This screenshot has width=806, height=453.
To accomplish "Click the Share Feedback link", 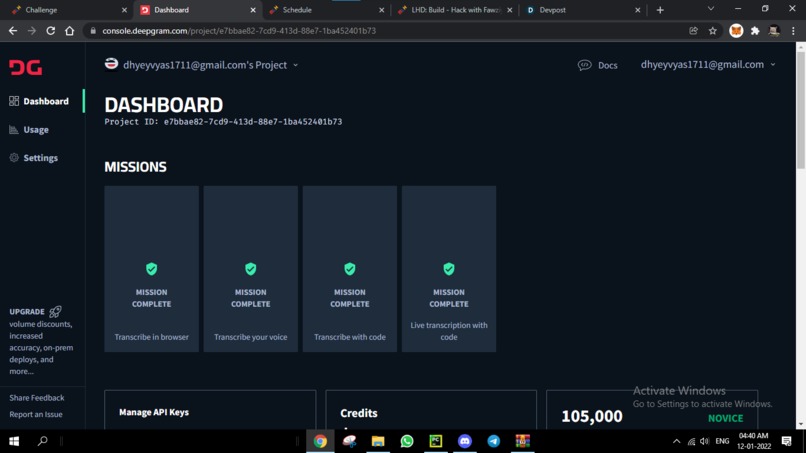I will (36, 397).
